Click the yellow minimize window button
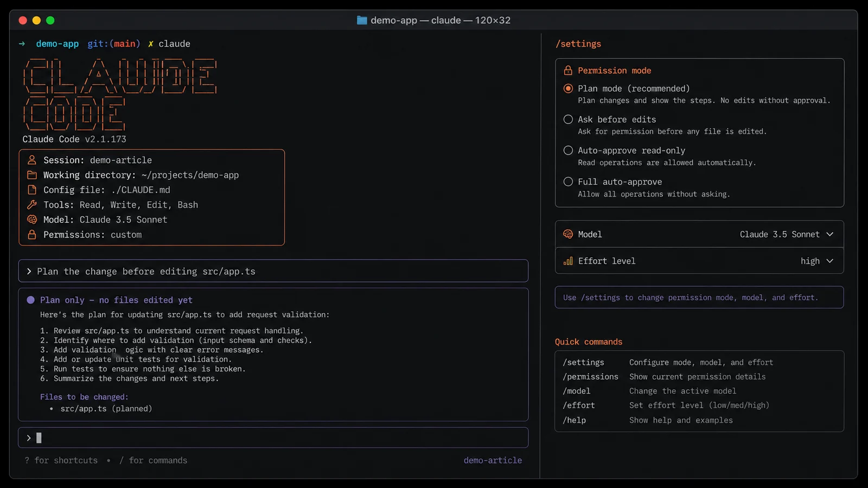 pos(36,20)
